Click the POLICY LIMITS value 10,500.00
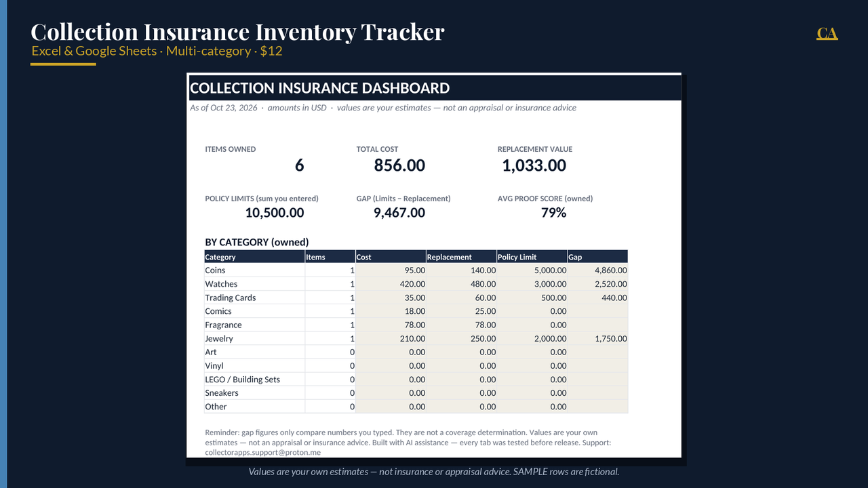 click(275, 213)
